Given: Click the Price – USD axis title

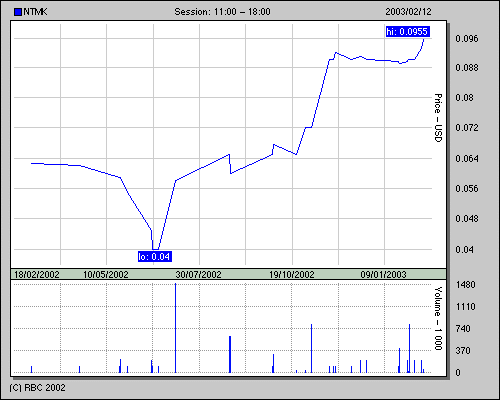Looking at the screenshot, I should 438,118.
